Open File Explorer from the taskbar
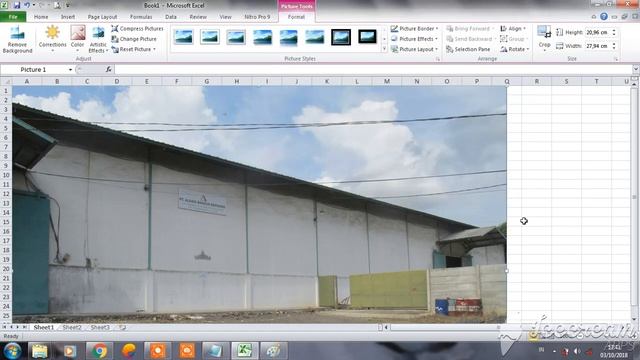The width and height of the screenshot is (640, 360). tap(40, 351)
